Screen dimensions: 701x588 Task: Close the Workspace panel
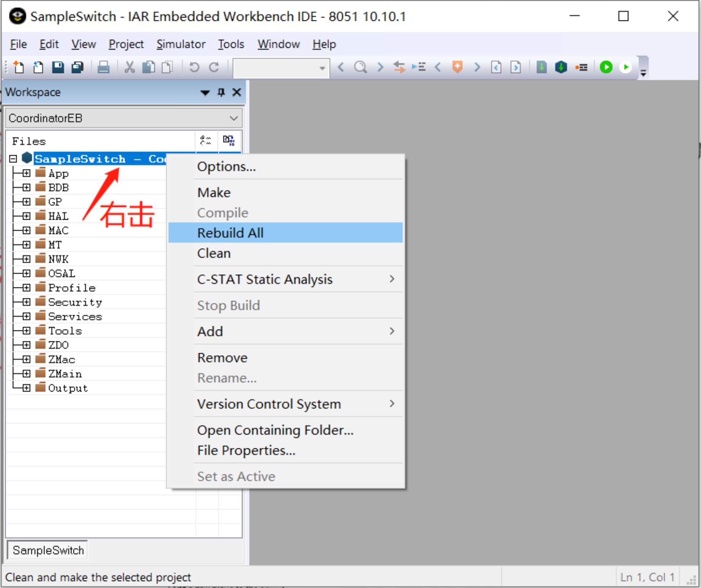click(x=237, y=92)
